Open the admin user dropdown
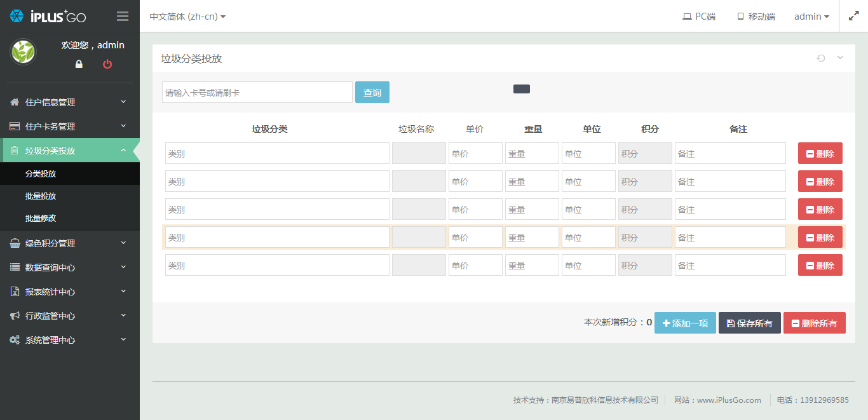This screenshot has height=420, width=868. tap(811, 17)
